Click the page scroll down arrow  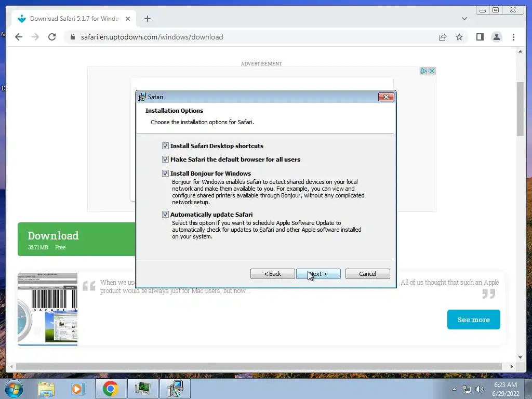click(x=520, y=357)
